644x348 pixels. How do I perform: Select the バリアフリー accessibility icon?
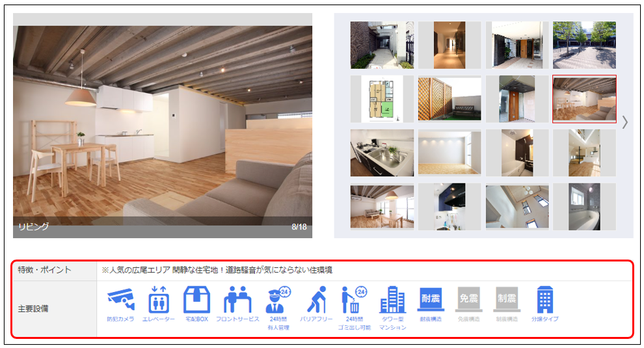pos(316,300)
